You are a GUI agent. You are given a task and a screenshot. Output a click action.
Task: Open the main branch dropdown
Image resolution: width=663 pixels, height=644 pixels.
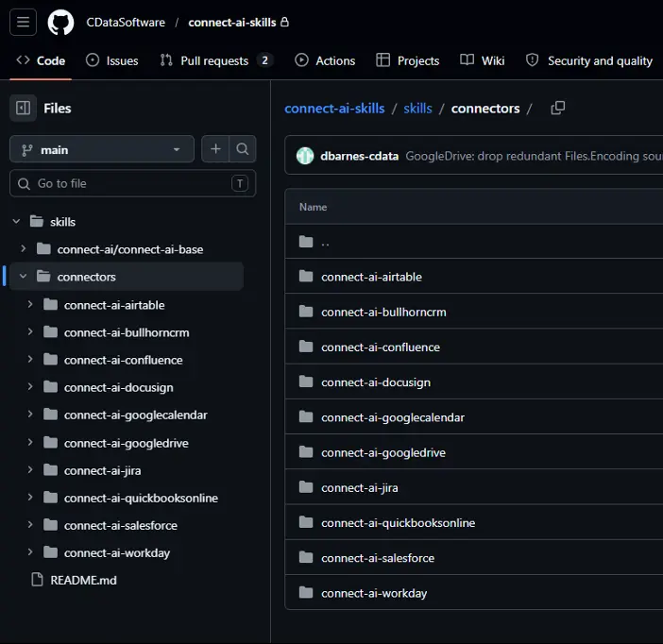(x=102, y=149)
